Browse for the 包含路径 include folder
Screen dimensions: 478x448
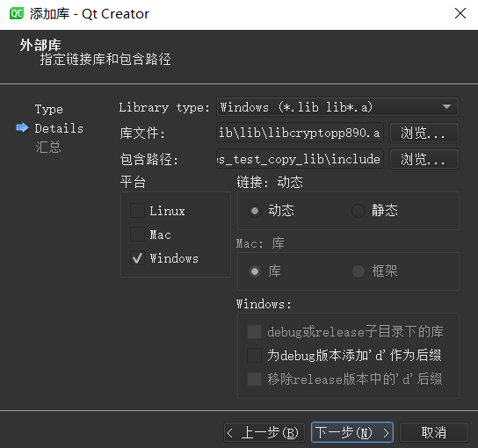tap(424, 159)
